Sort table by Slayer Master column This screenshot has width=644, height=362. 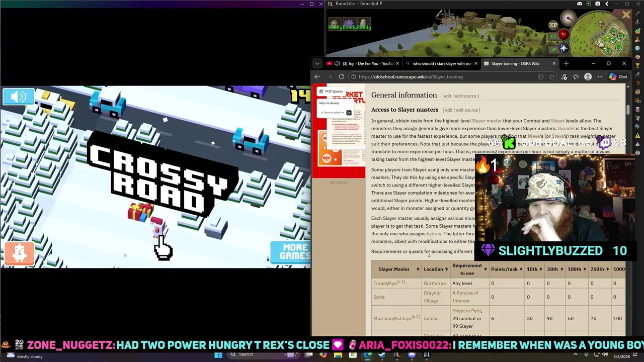pos(397,269)
